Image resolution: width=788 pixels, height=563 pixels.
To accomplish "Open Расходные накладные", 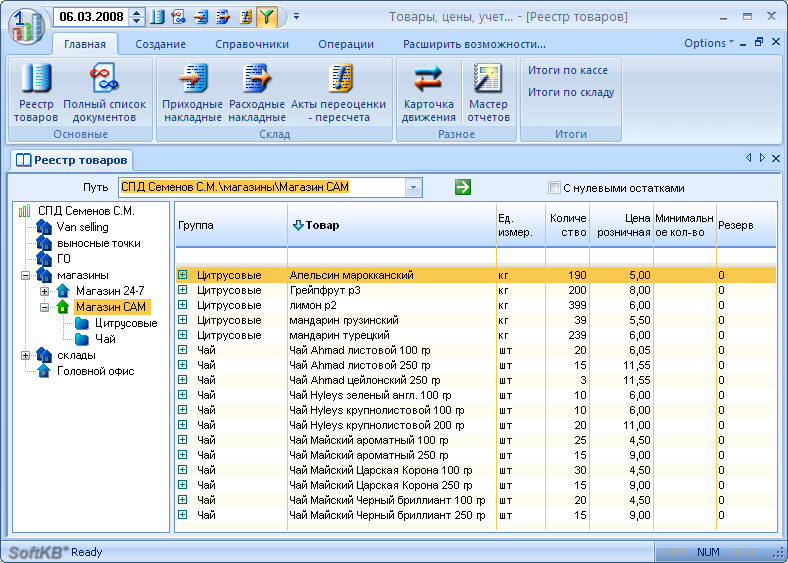I will click(x=257, y=93).
